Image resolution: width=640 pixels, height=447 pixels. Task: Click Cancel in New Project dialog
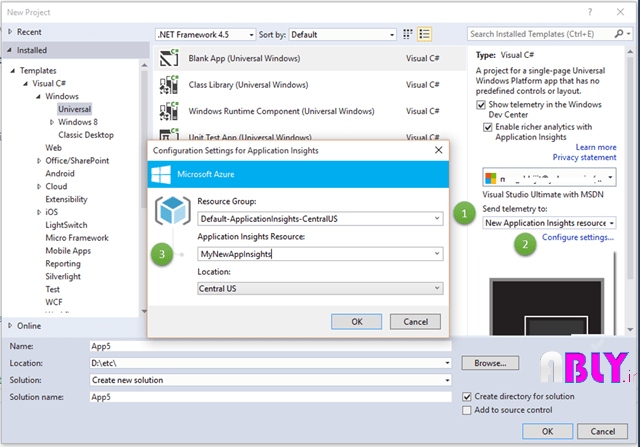point(602,431)
